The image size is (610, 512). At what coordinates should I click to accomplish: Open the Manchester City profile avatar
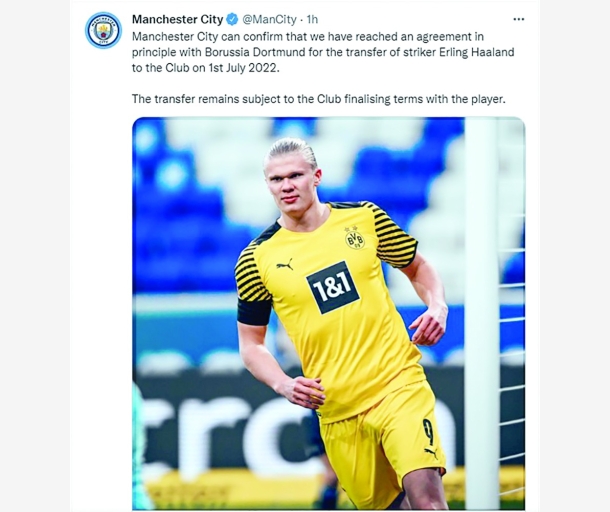point(103,30)
